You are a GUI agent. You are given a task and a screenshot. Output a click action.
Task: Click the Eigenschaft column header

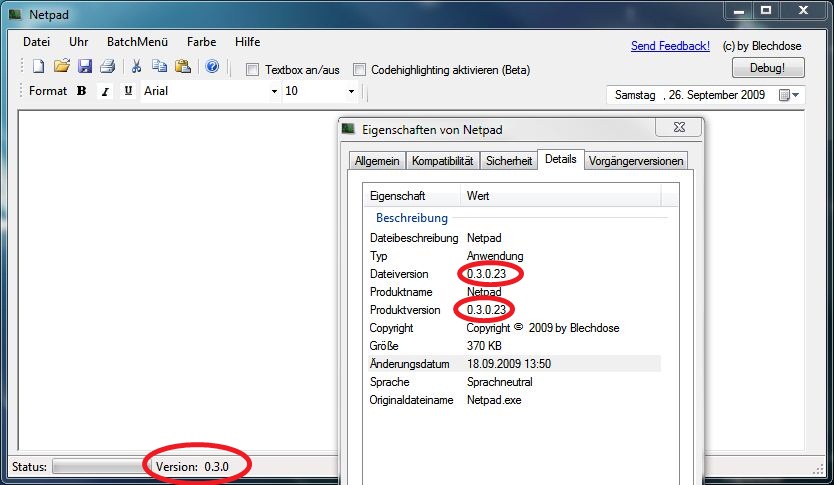coord(412,196)
